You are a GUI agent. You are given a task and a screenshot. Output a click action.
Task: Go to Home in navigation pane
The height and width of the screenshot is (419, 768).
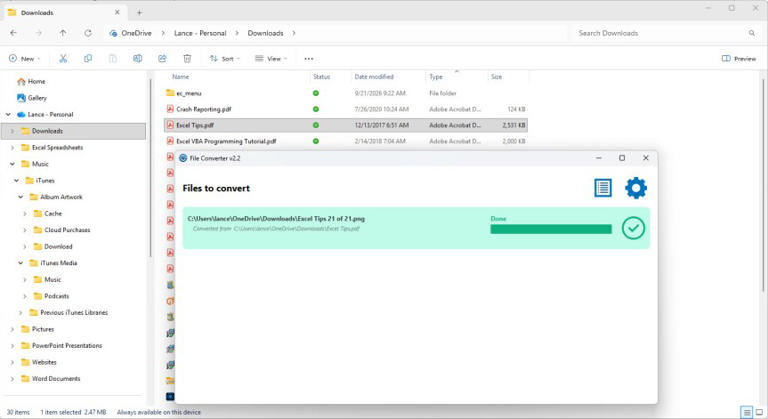tap(31, 81)
